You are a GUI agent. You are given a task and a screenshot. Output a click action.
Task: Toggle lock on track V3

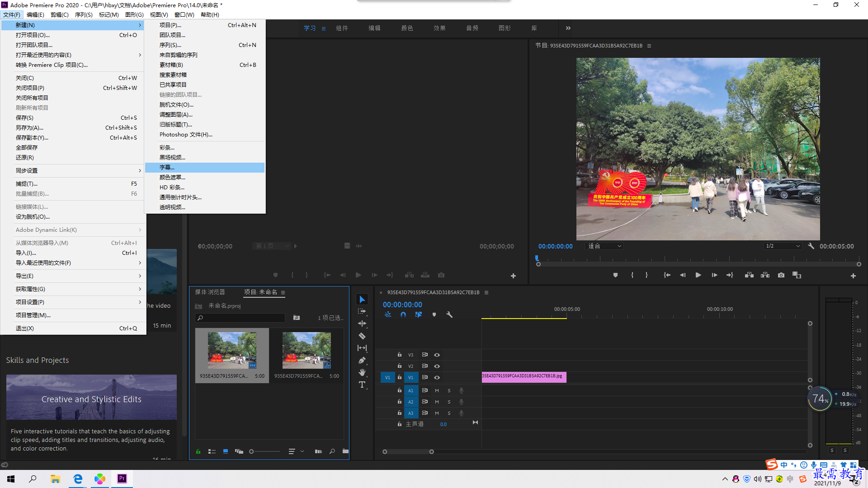click(x=399, y=355)
